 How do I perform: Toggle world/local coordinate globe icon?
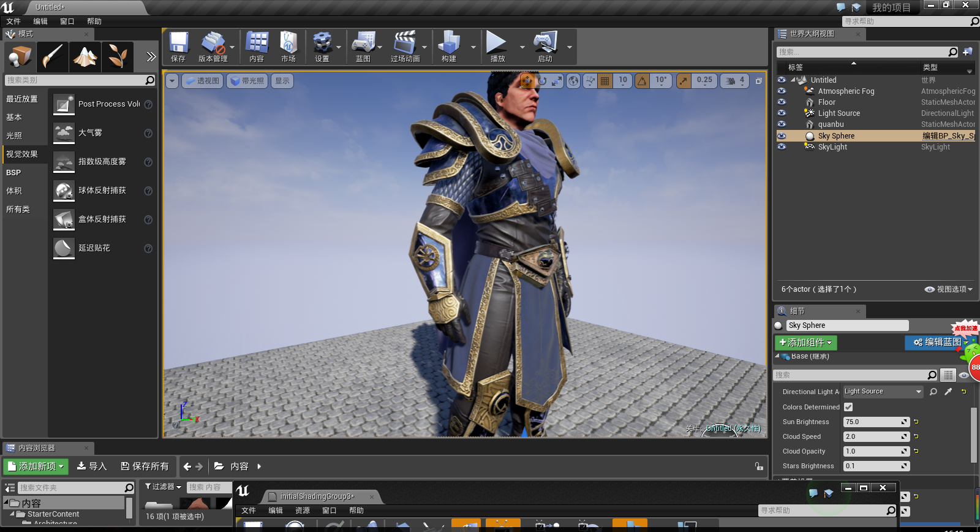pyautogui.click(x=573, y=81)
